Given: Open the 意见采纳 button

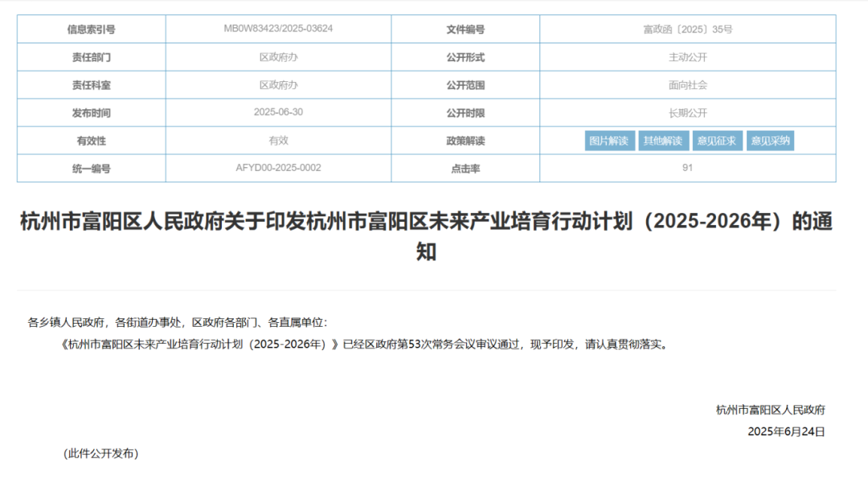Looking at the screenshot, I should point(770,141).
